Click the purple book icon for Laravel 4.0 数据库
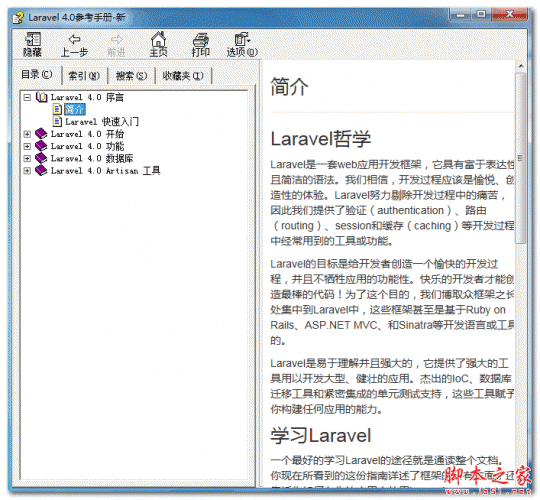The image size is (540, 500). tap(41, 158)
